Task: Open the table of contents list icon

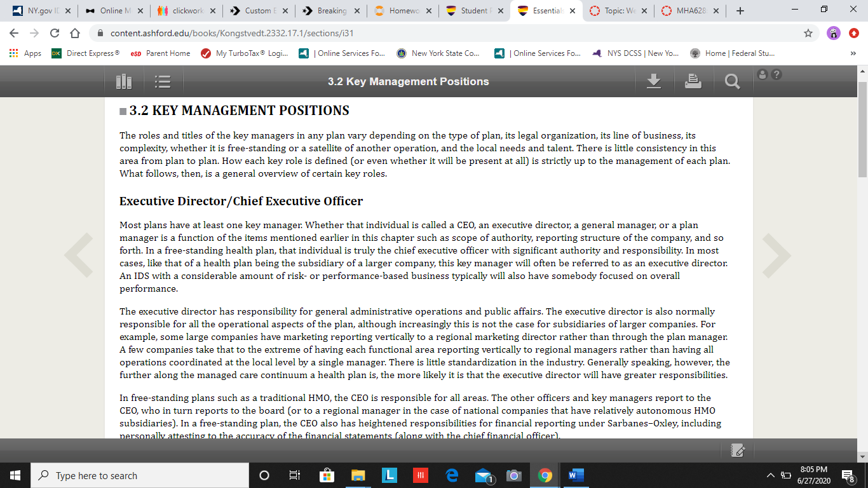Action: [x=163, y=81]
